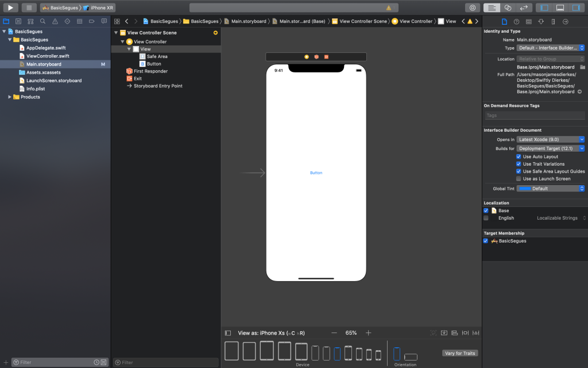Click the yellow warning icon in jump bar
588x368 pixels.
[470, 21]
